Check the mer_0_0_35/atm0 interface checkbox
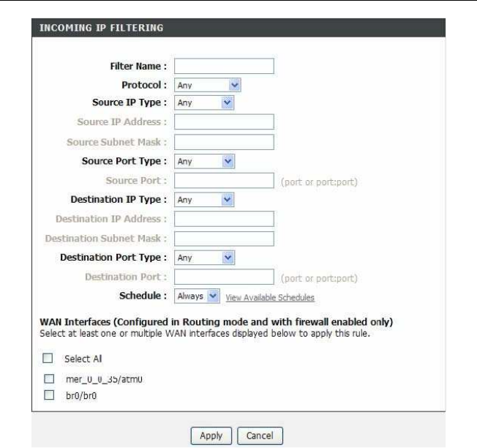The width and height of the screenshot is (477, 448). pos(50,379)
